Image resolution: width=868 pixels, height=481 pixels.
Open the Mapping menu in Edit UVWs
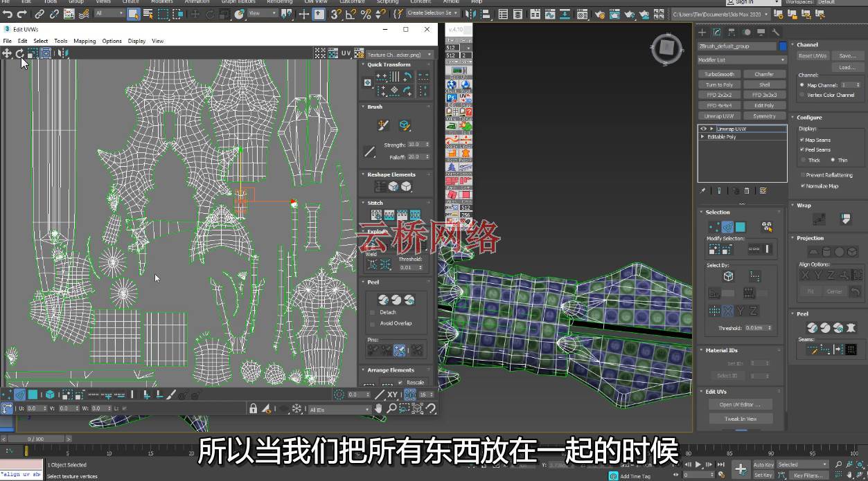pos(85,41)
